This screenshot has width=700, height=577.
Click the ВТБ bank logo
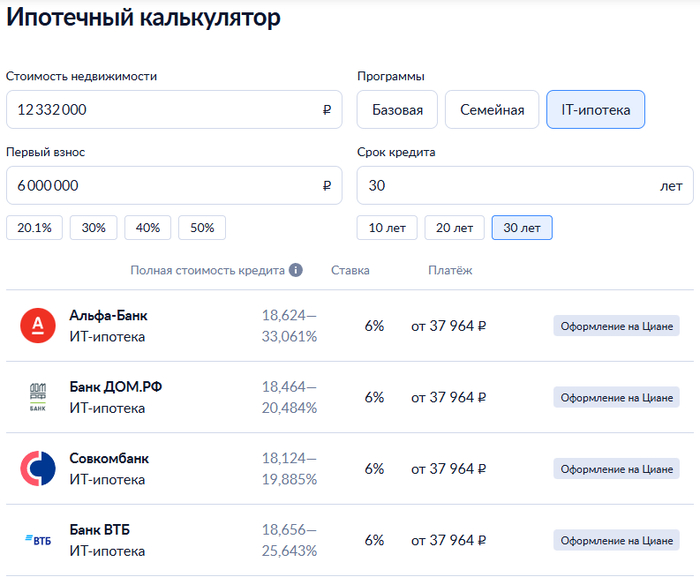pyautogui.click(x=38, y=540)
